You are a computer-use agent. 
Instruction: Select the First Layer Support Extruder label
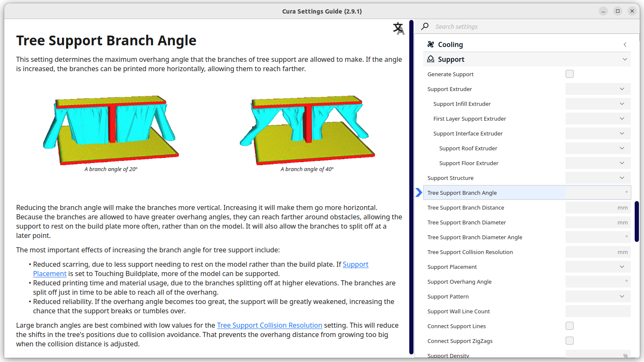(x=469, y=119)
